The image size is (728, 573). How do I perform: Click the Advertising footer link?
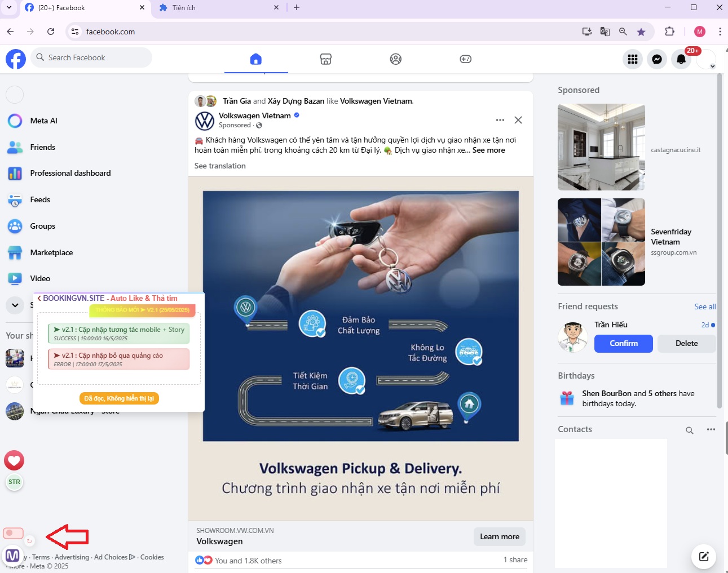point(72,557)
